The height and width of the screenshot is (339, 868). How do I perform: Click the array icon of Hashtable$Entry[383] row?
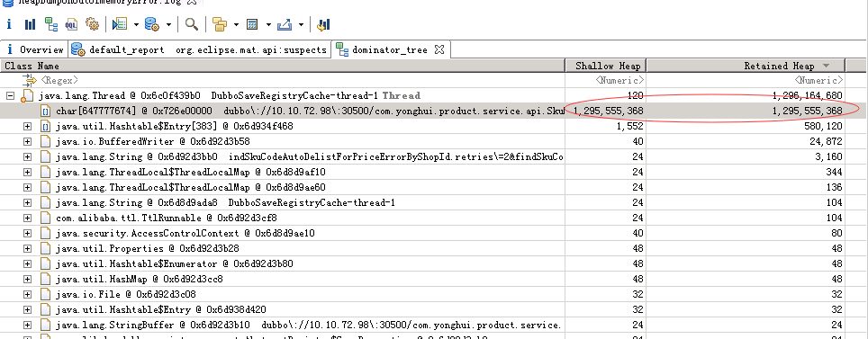tap(46, 126)
